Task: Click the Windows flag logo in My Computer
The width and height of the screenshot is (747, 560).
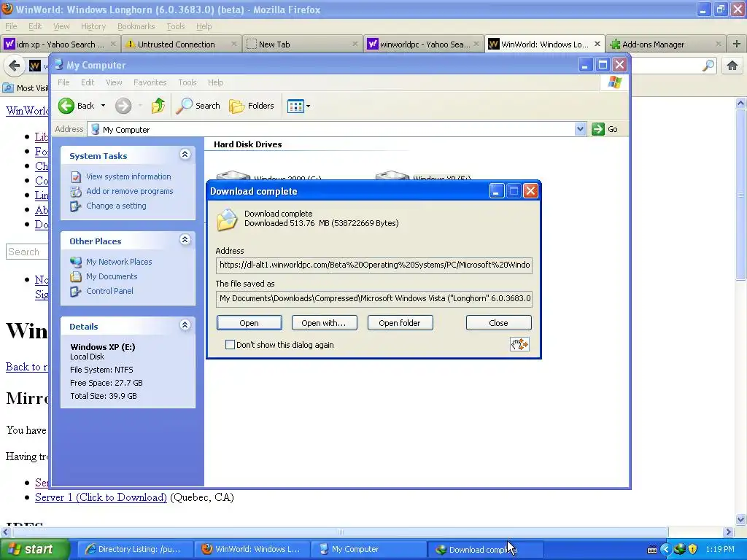Action: tap(614, 82)
